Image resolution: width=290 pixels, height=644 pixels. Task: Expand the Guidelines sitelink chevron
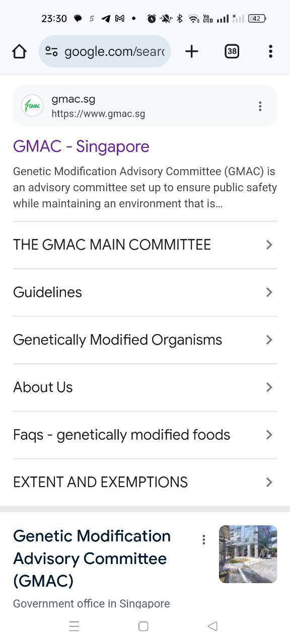point(269,292)
